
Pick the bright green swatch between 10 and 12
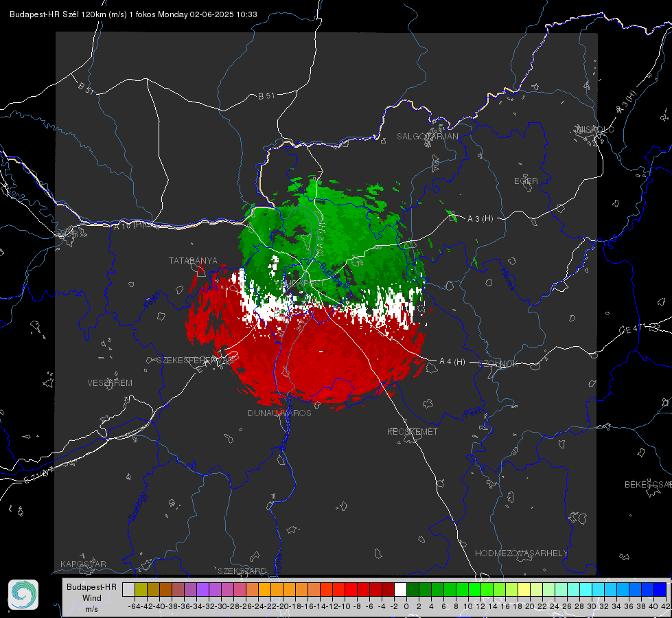pos(474,589)
